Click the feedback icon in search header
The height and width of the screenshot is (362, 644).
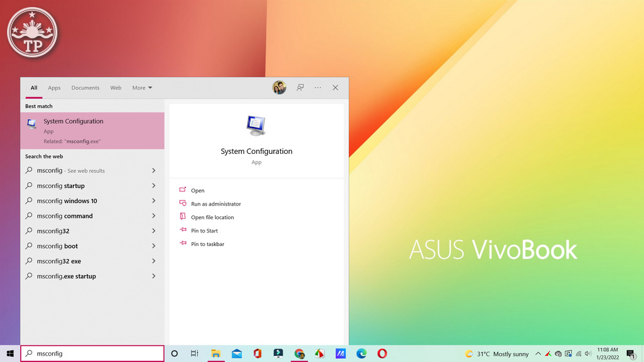[300, 88]
